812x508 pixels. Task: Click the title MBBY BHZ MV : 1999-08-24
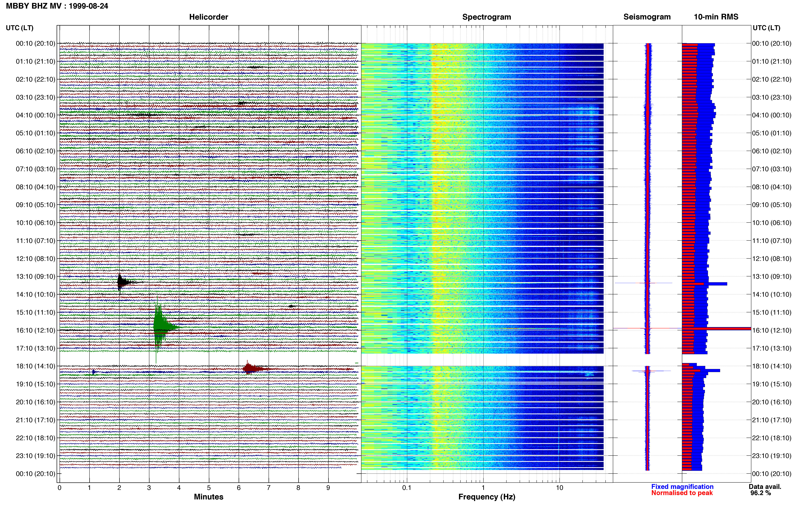tap(57, 6)
